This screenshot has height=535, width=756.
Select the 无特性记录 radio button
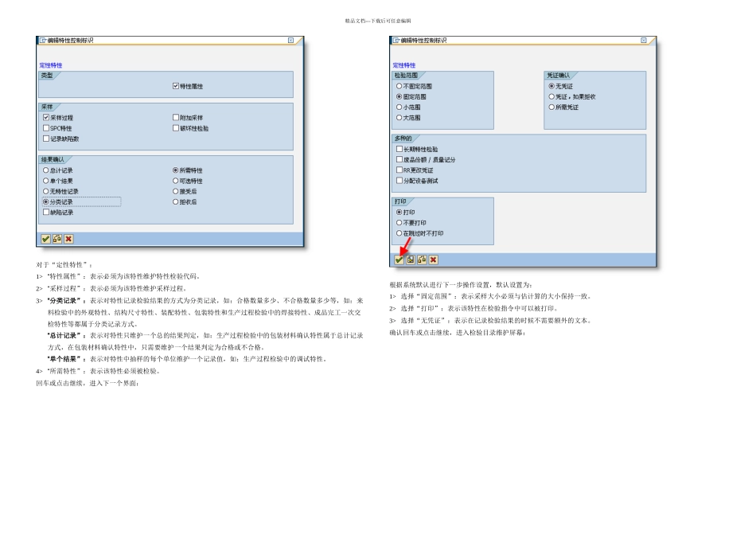(46, 192)
